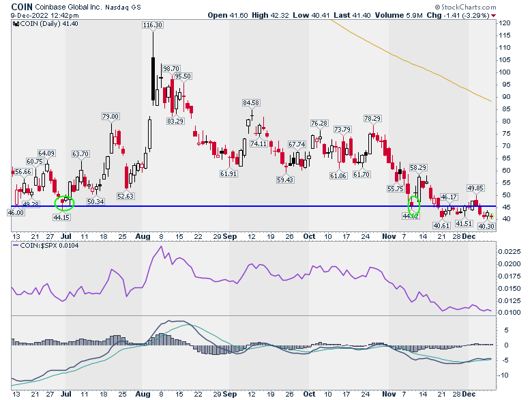The image size is (532, 400).
Task: Click the 61.06 low label
Action: click(x=338, y=175)
